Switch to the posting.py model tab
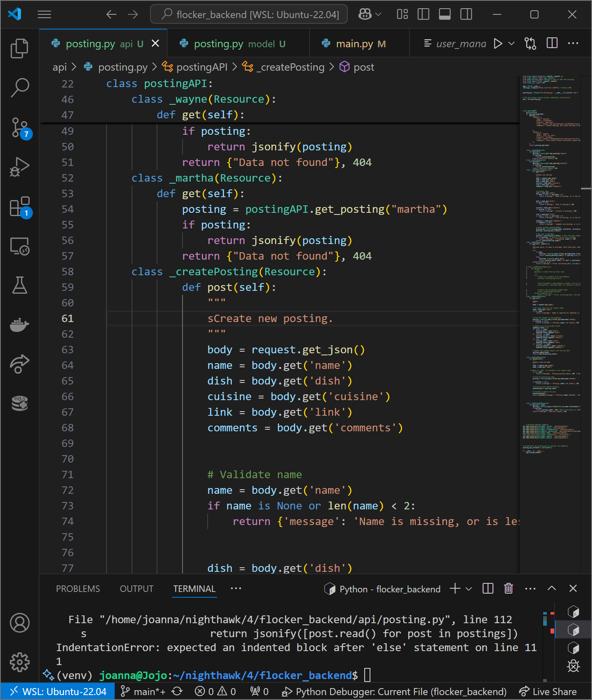 [x=239, y=44]
